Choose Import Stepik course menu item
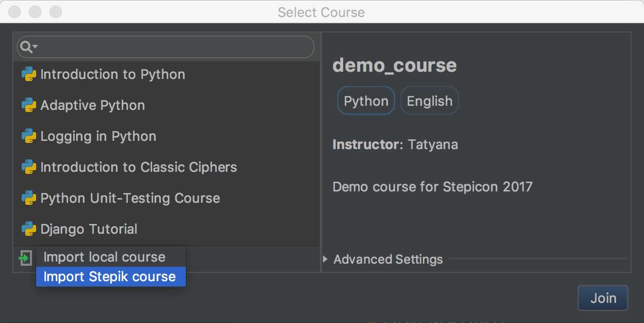Image resolution: width=644 pixels, height=323 pixels. tap(110, 277)
